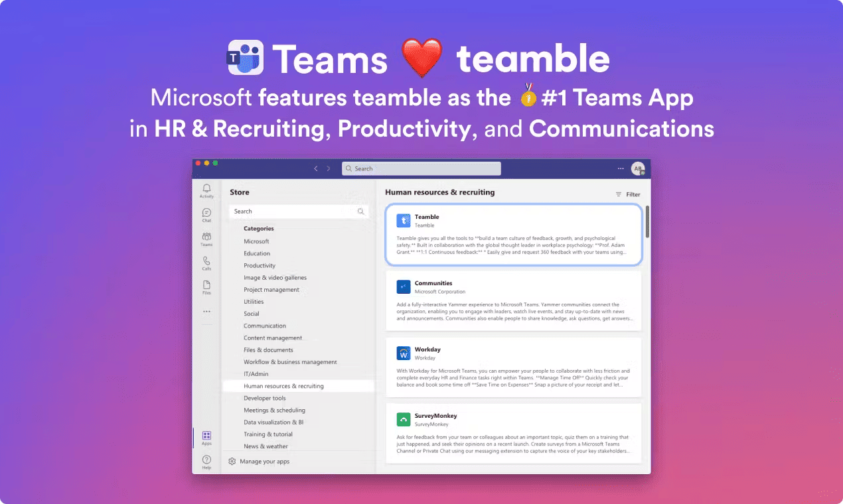Open the profile avatar menu
The height and width of the screenshot is (504, 843).
tap(637, 168)
